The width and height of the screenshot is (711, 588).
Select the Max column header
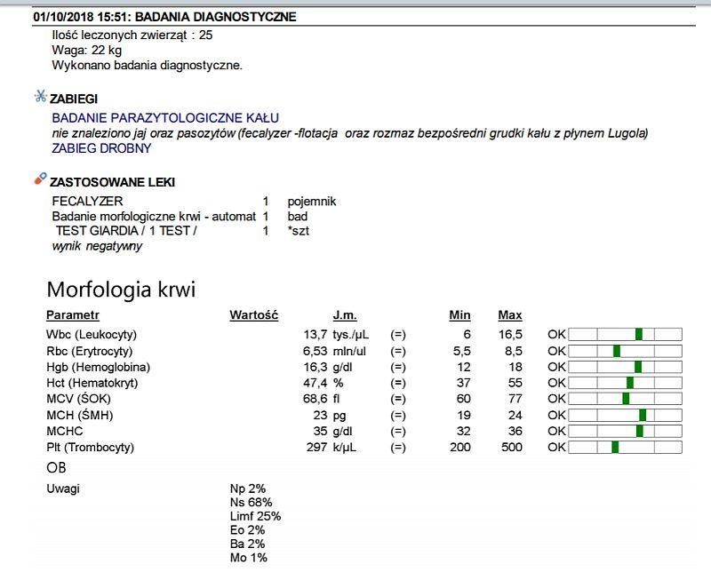510,315
